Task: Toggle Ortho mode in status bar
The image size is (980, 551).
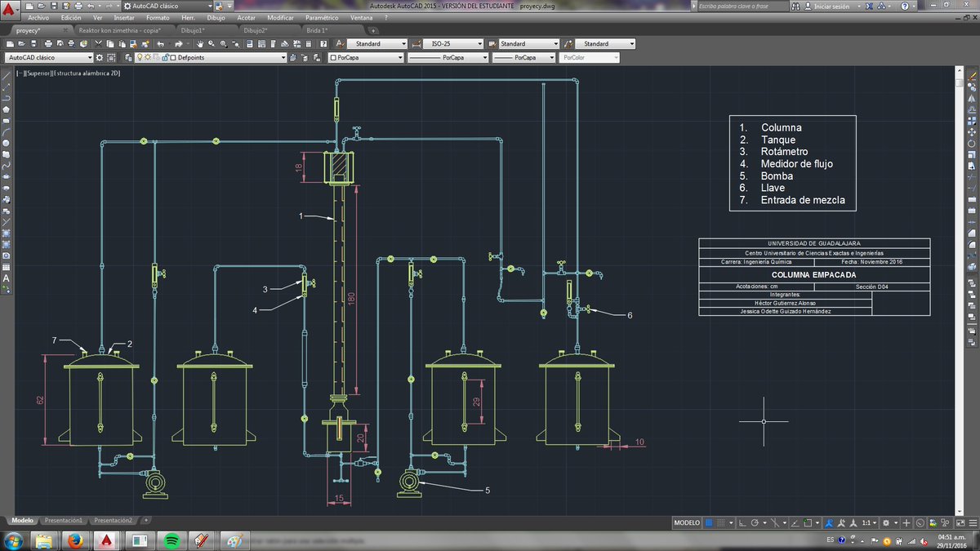Action: 742,523
